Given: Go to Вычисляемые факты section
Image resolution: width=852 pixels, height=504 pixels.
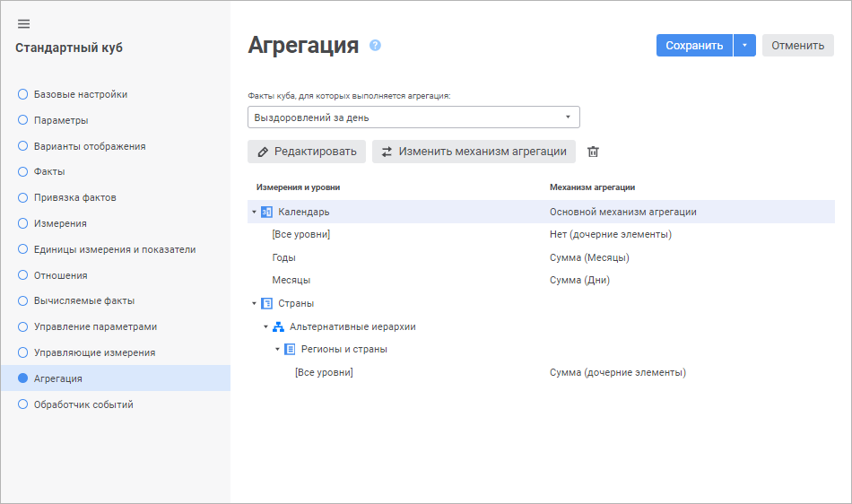Looking at the screenshot, I should coord(83,301).
